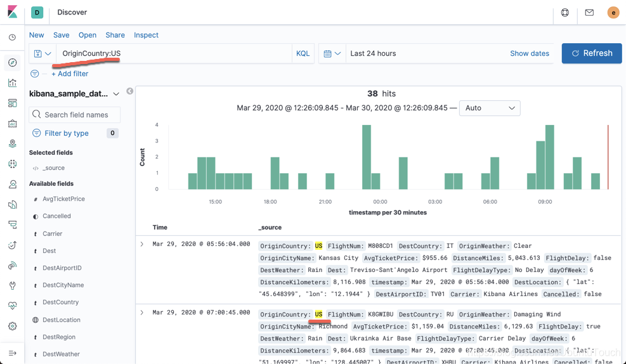Viewport: 626px width, 364px height.
Task: Click the Show dates link
Action: [x=530, y=53]
